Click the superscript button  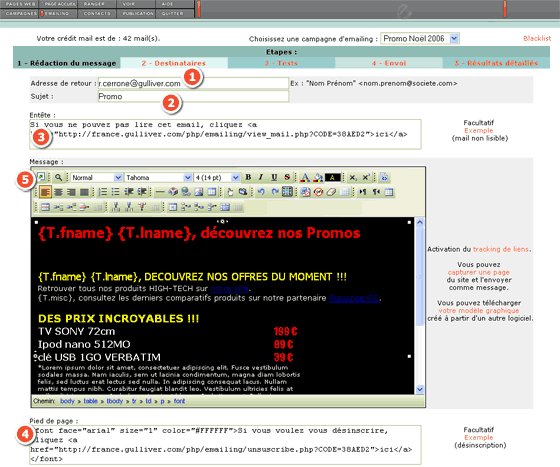click(x=366, y=177)
